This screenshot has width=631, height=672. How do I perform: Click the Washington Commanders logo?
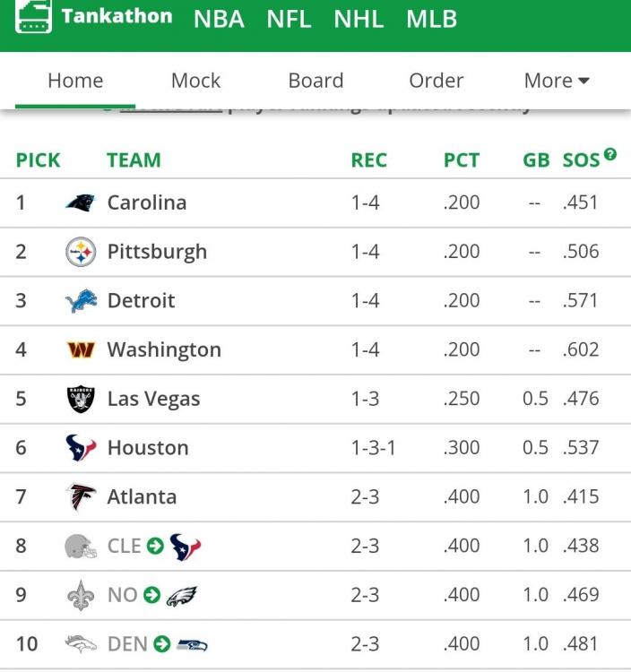(81, 350)
